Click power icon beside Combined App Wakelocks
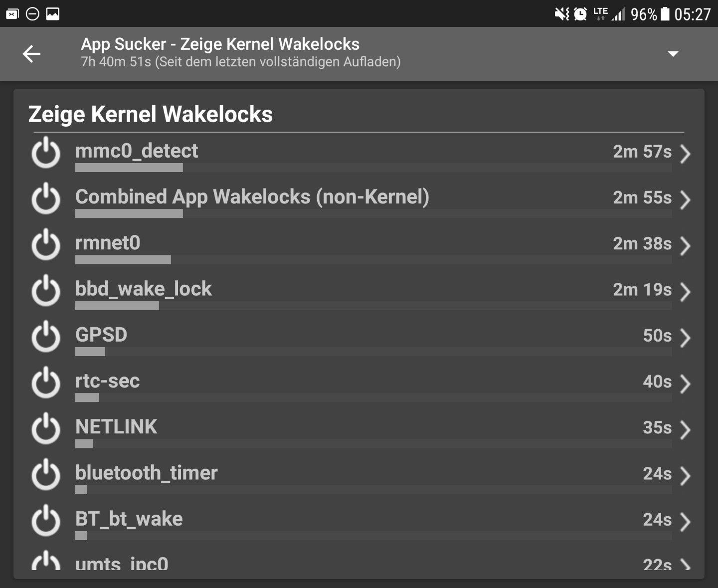 point(46,198)
